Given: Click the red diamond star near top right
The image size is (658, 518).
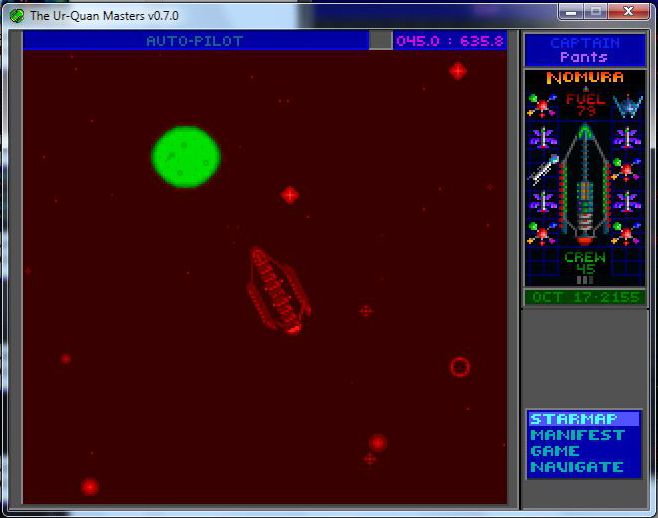Looking at the screenshot, I should coord(458,71).
